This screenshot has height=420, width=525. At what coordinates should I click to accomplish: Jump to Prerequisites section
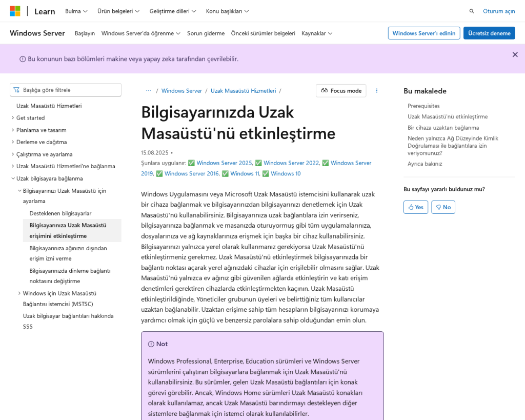tap(423, 106)
